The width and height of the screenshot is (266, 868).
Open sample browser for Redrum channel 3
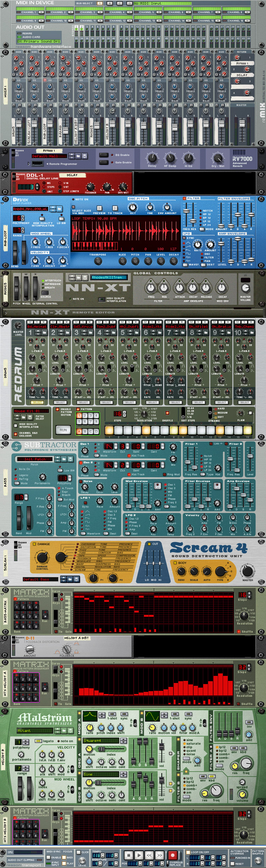pyautogui.click(x=90, y=332)
